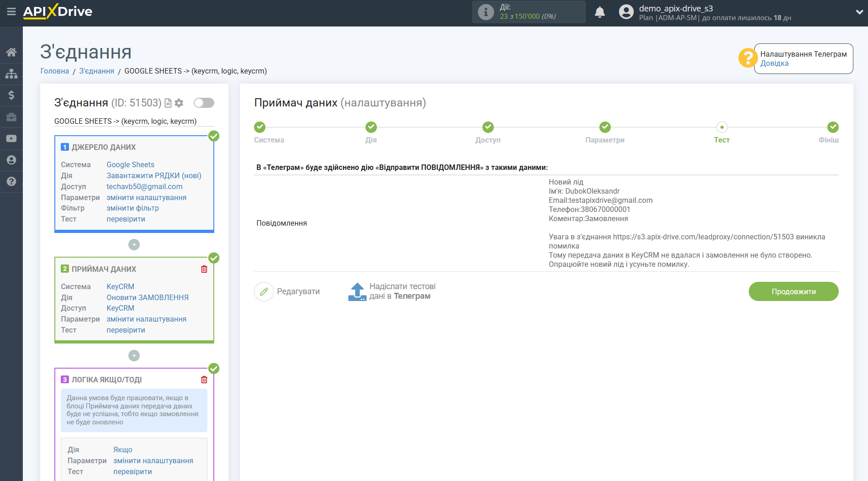
Task: Open the hamburger menu
Action: (x=11, y=11)
